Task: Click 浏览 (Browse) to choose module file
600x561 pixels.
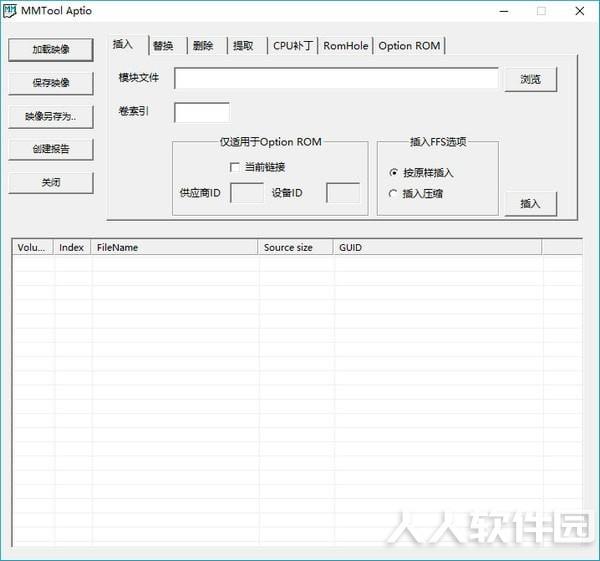Action: coord(530,79)
